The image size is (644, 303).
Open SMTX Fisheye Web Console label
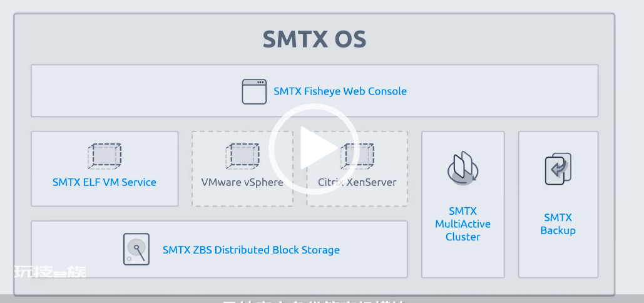pos(340,91)
